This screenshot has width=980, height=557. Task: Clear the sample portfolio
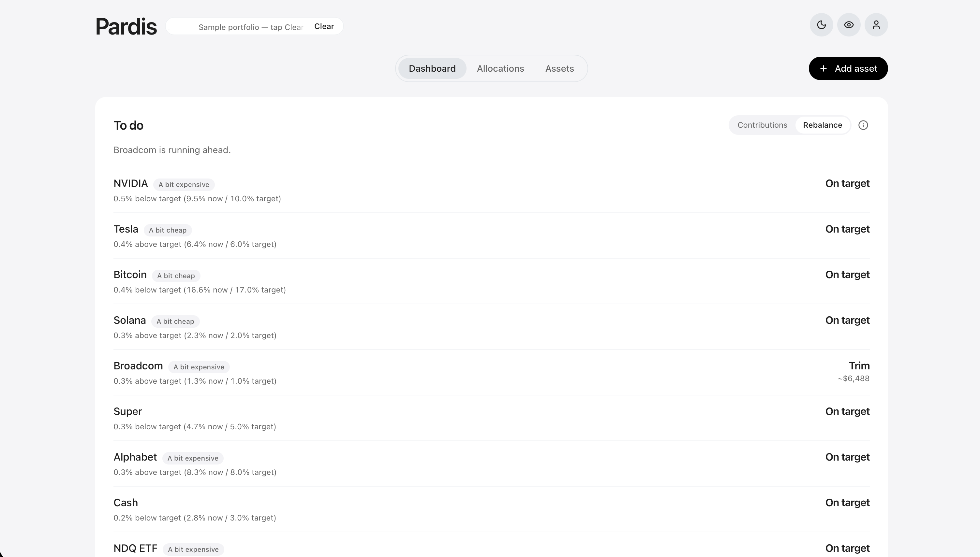(x=324, y=26)
